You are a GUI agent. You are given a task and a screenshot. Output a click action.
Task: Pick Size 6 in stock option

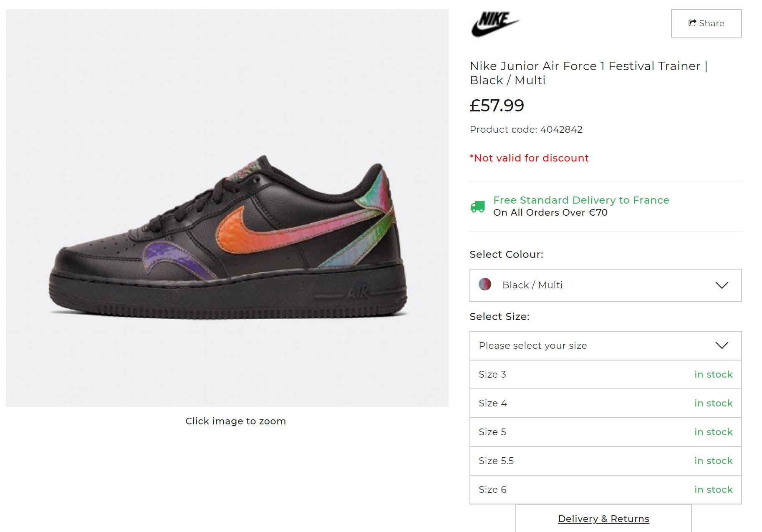[x=606, y=489]
